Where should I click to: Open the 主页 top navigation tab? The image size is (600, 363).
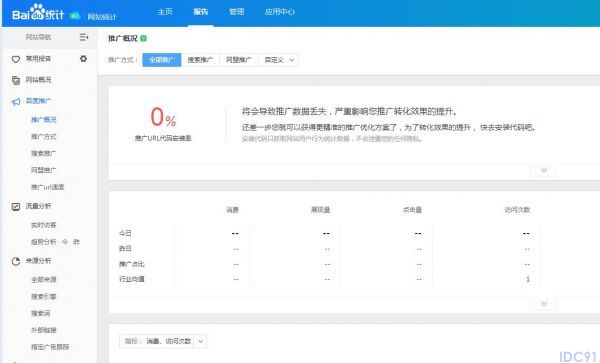point(165,12)
